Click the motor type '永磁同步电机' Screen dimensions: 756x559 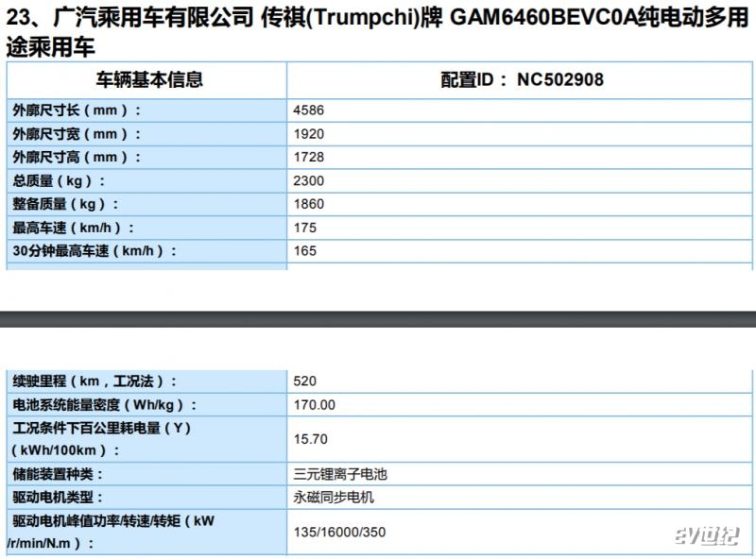point(334,498)
